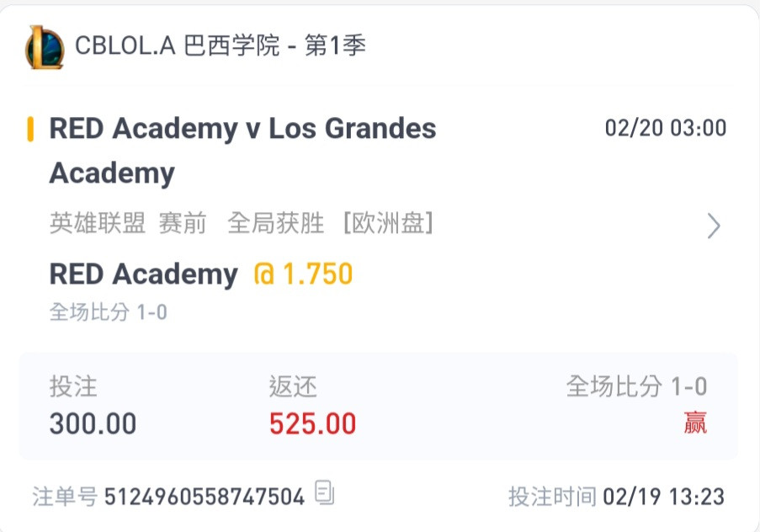Click the match time 02/20 03:00
The height and width of the screenshot is (532, 760).
point(666,129)
